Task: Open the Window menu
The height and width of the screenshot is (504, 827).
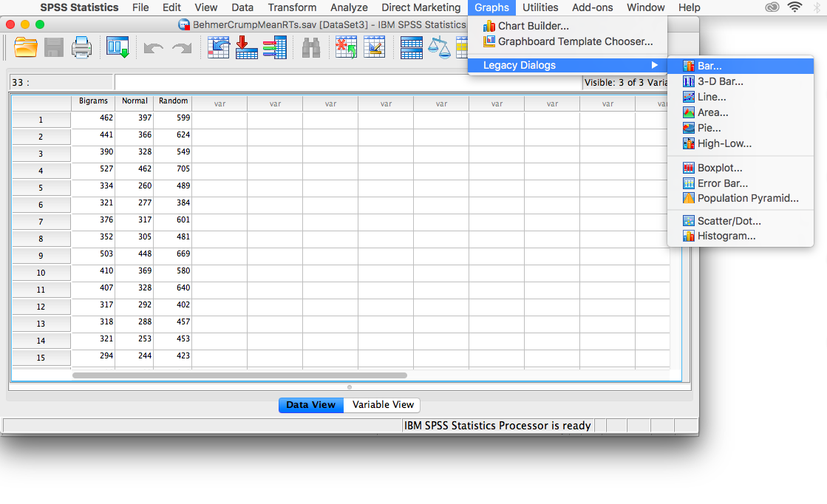Action: coord(646,7)
